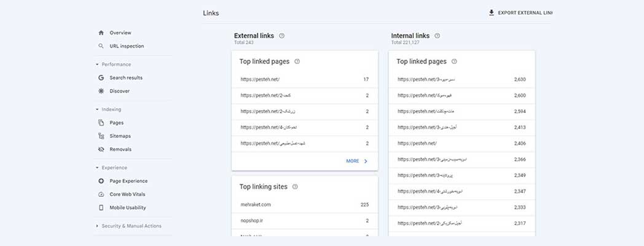Click help icon next to External links
This screenshot has height=246, width=644.
click(281, 36)
